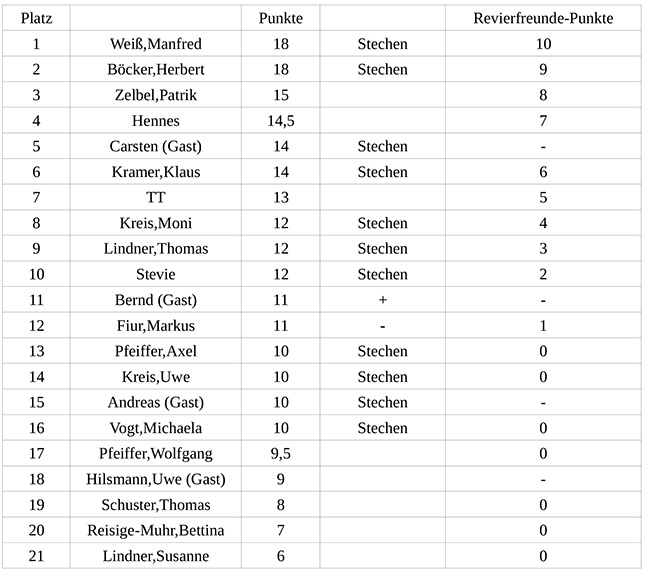The height and width of the screenshot is (576, 650).
Task: Click the Punkte column header
Action: tap(281, 18)
